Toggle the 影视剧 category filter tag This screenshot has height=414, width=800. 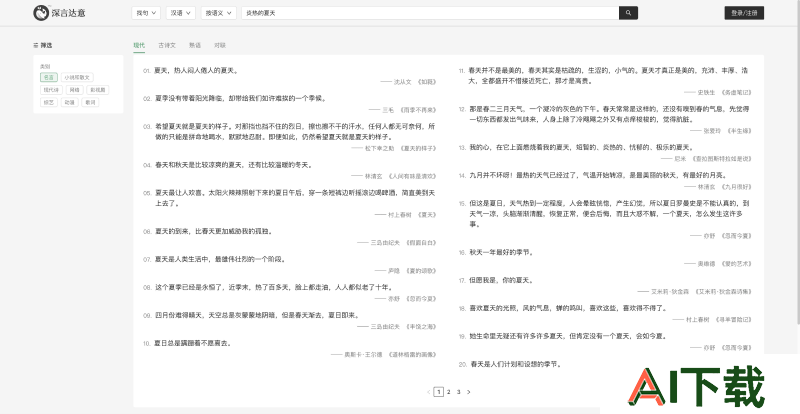click(97, 90)
